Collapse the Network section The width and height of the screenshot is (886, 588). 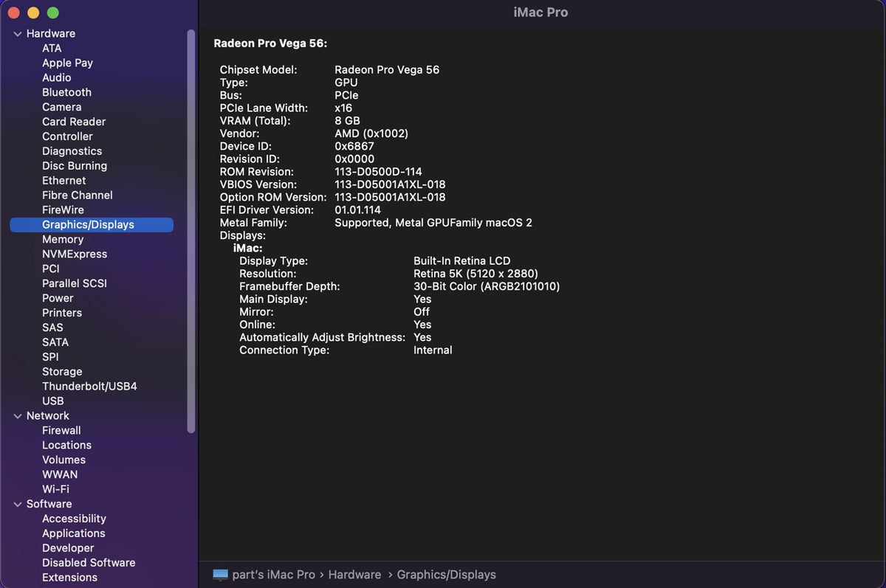17,415
